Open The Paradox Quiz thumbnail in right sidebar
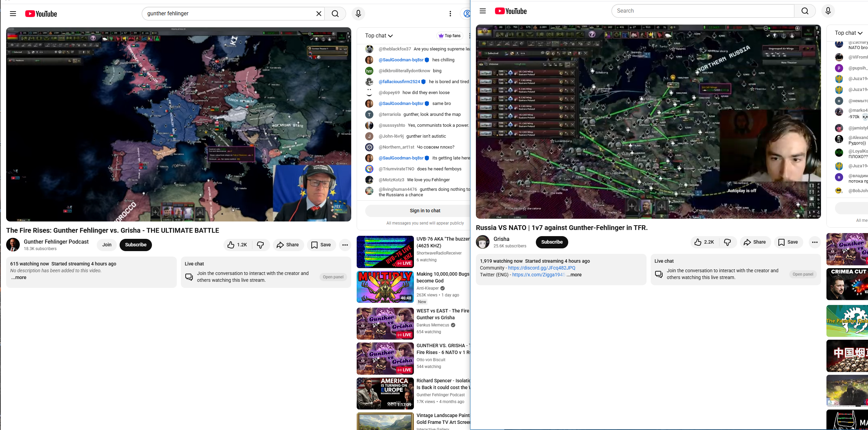The width and height of the screenshot is (868, 430). 847,321
